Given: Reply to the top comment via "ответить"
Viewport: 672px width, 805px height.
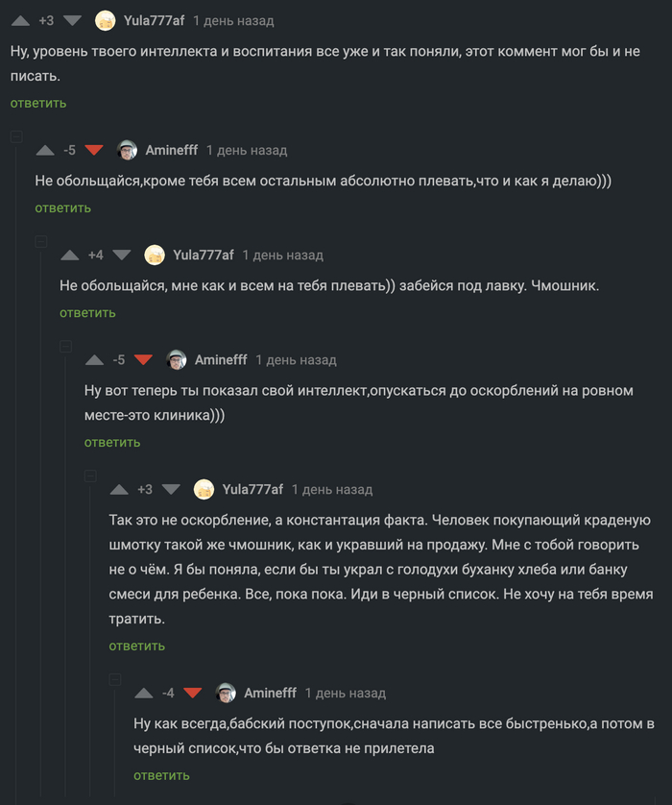Looking at the screenshot, I should point(38,103).
